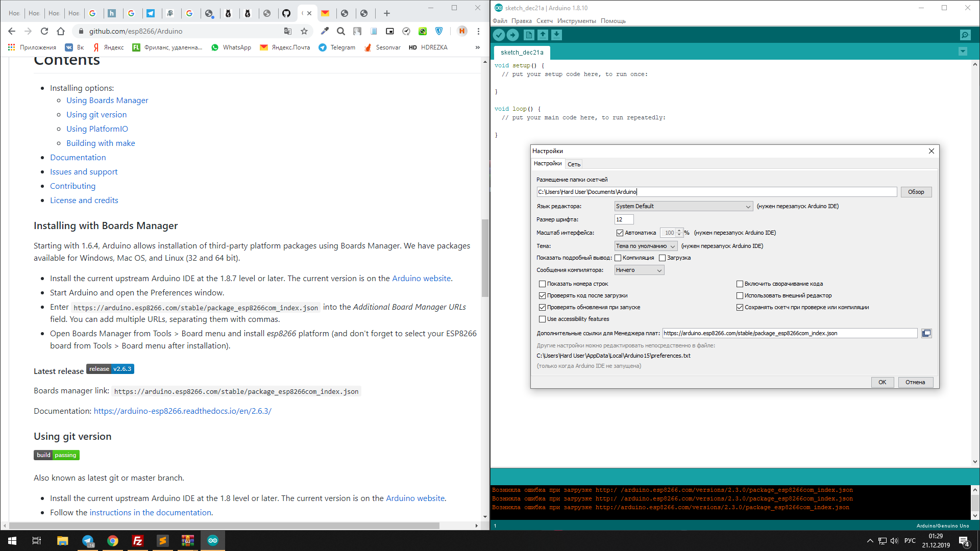Open the Telegram app in the taskbar
Viewport: 980px width, 551px height.
88,541
